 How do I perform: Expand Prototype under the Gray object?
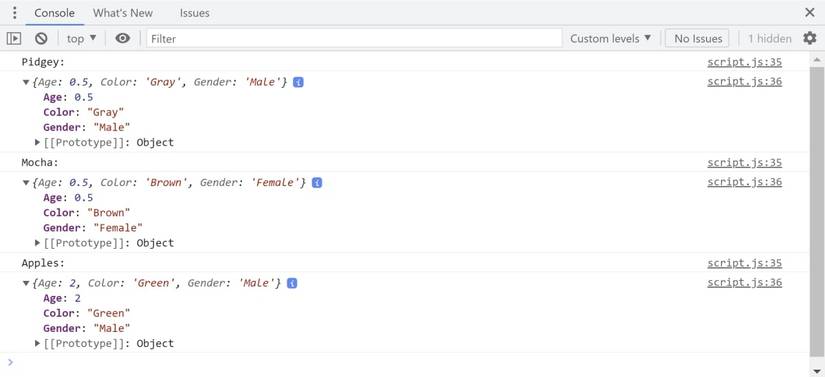point(37,142)
